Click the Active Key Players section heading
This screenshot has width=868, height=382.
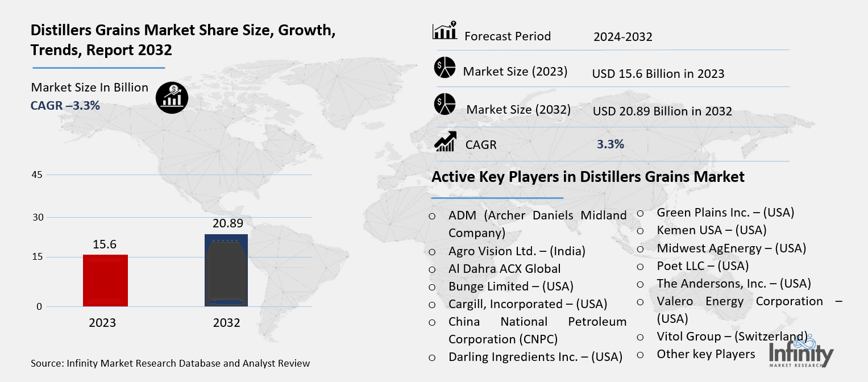click(588, 177)
